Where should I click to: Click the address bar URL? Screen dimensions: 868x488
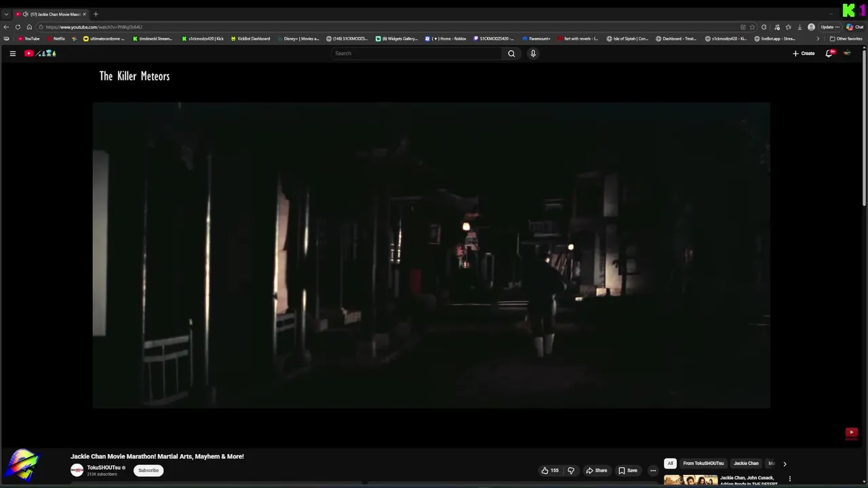(94, 27)
